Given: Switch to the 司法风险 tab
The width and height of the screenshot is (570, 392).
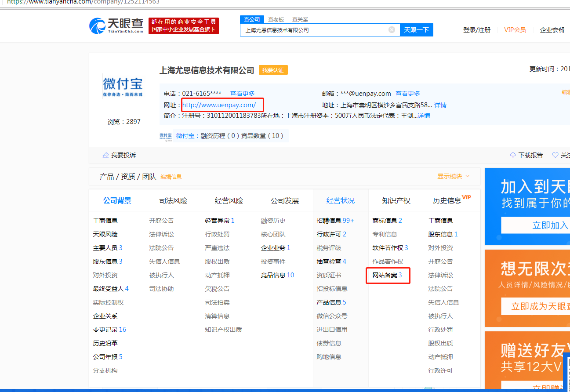Looking at the screenshot, I should [173, 201].
